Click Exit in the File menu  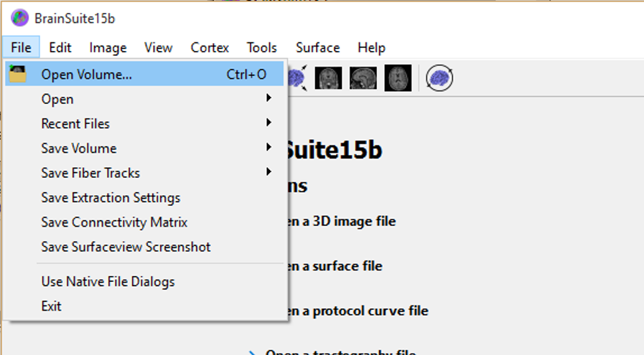pyautogui.click(x=51, y=306)
